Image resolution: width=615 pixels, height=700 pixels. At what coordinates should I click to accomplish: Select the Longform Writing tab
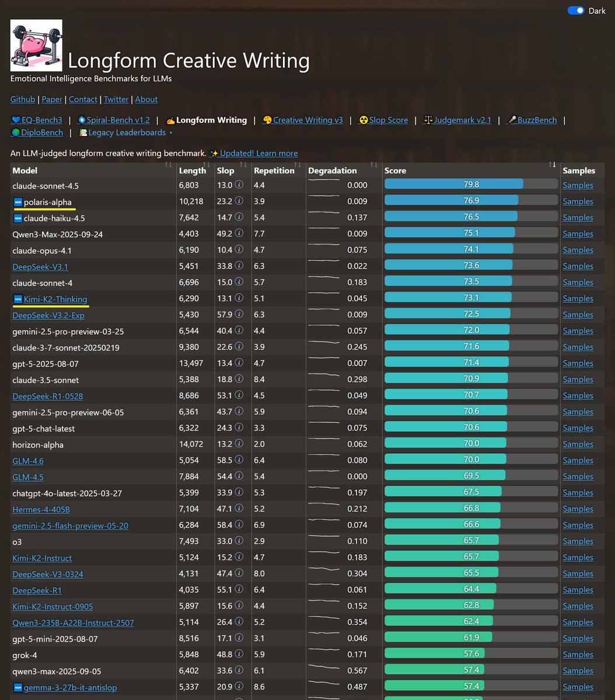coord(206,120)
